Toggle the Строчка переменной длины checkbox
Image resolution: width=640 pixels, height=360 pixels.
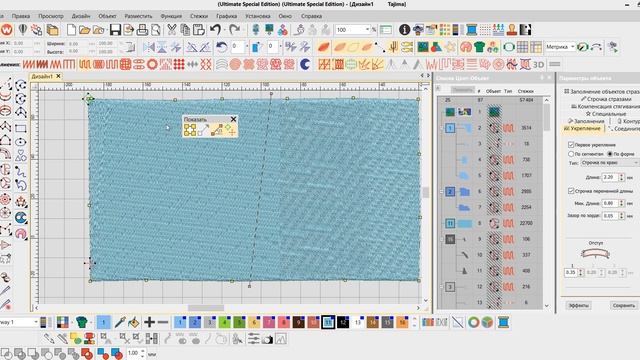pyautogui.click(x=571, y=191)
